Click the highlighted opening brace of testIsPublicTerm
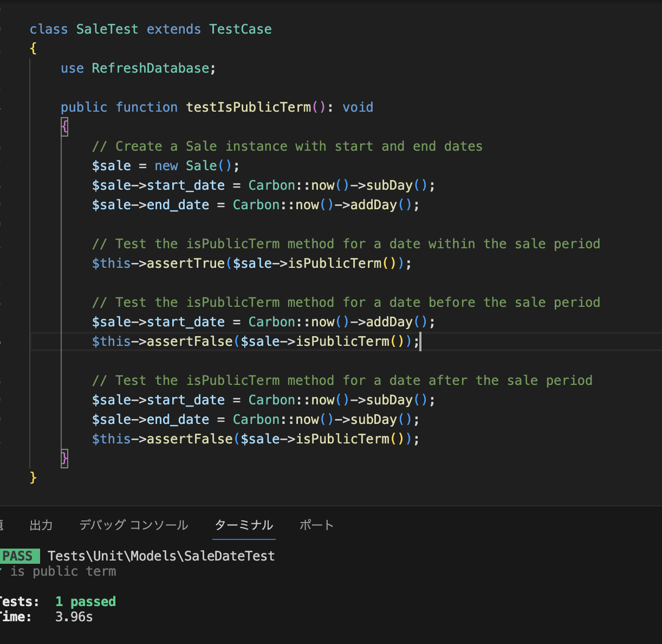The height and width of the screenshot is (644, 662). tap(64, 127)
